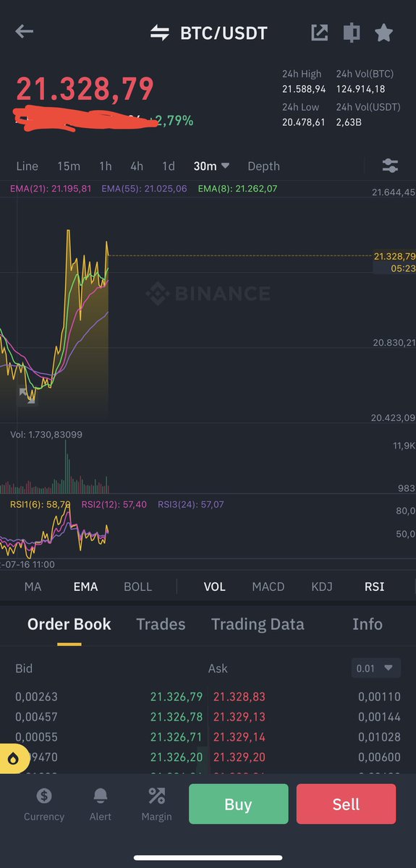Select ask price 21.329,20
This screenshot has height=868, width=416.
coord(239,757)
